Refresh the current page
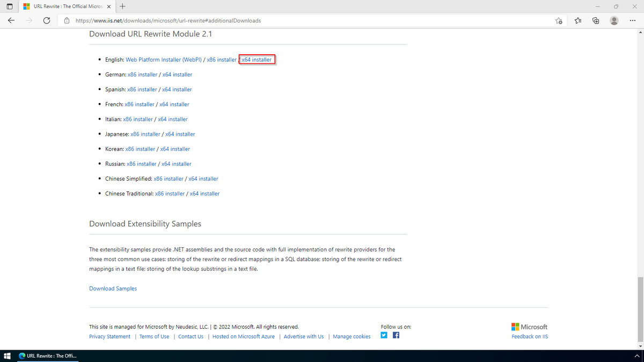644x362 pixels. coord(47,20)
